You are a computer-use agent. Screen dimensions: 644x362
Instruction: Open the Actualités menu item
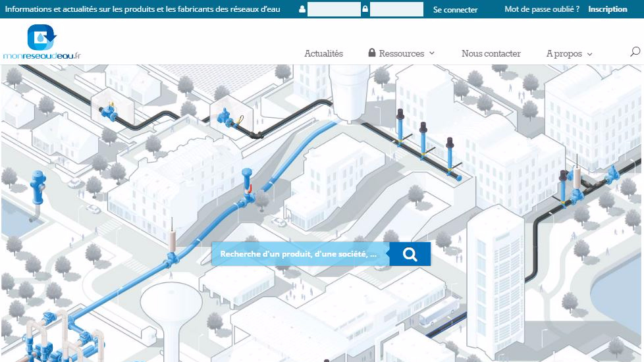click(x=323, y=53)
